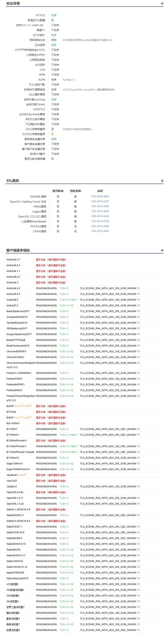Screen dimensions: 166x644
Task: Click the OpenSSL1.0.2e client name
Action: pos(15,504)
